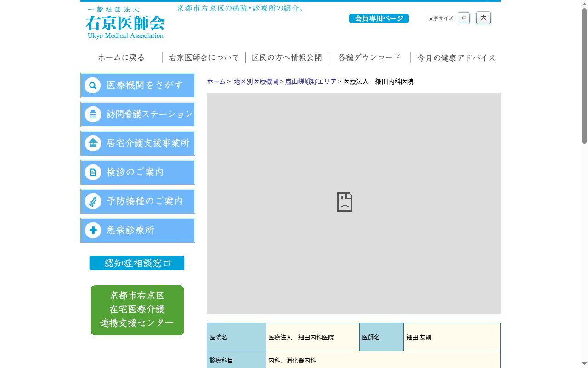Screen dimensions: 588x368
Task: Click the 医師名 table header cell
Action: (381, 337)
